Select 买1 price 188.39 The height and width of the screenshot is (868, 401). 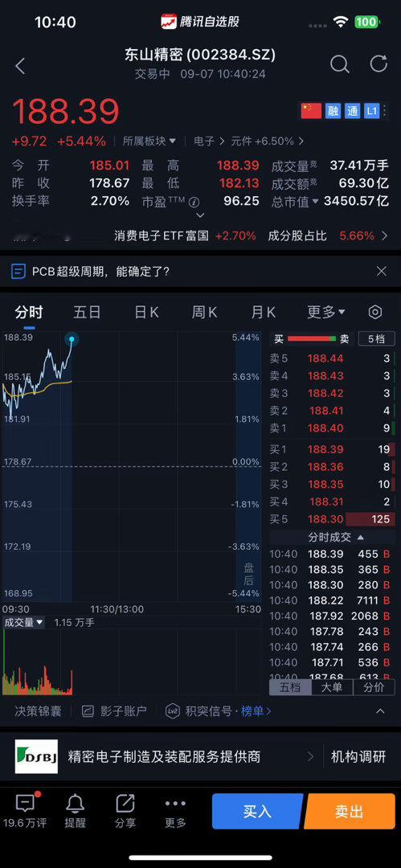pyautogui.click(x=325, y=449)
